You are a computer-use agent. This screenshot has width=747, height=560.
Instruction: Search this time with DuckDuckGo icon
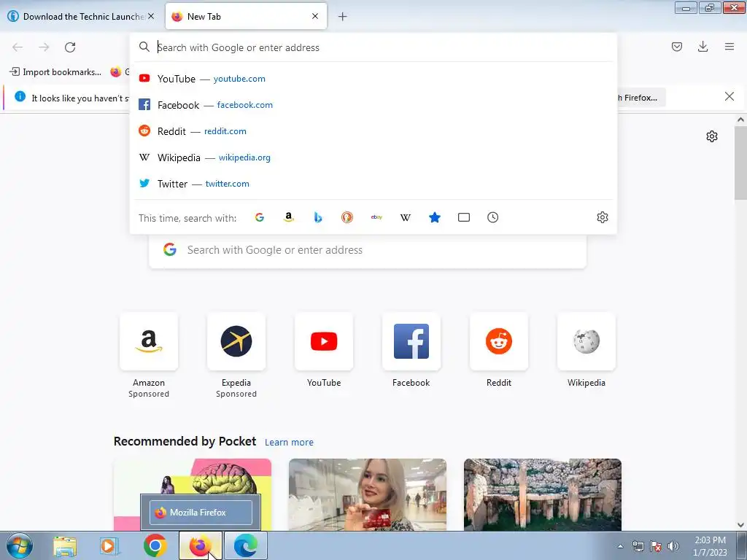pyautogui.click(x=347, y=217)
